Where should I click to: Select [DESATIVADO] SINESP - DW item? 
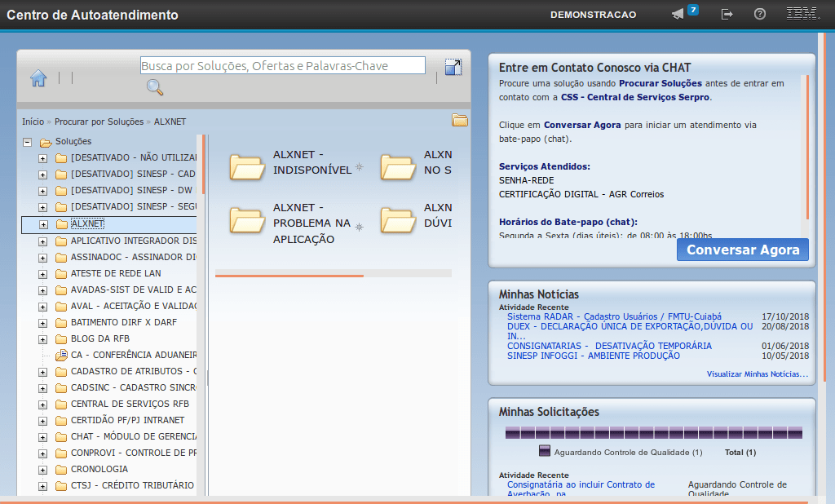click(x=131, y=190)
